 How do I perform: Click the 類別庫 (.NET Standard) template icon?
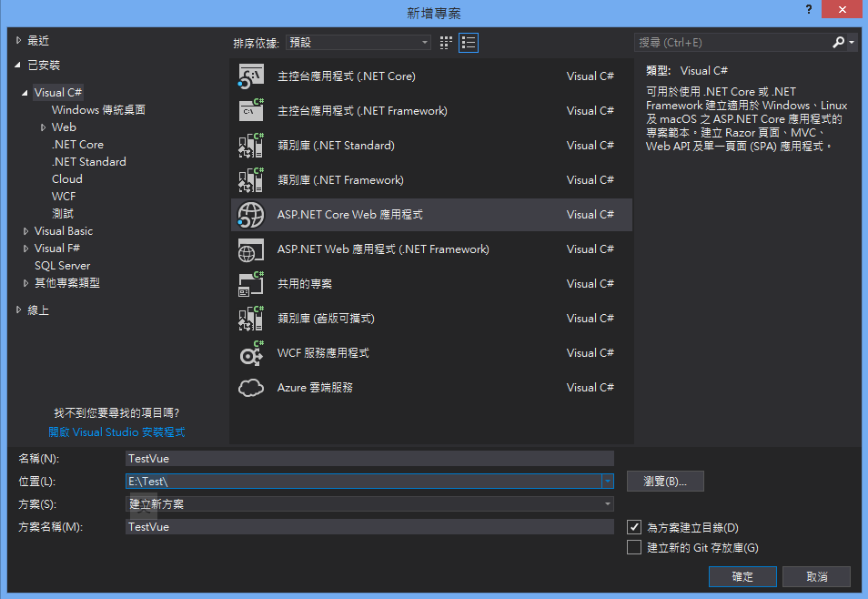[x=251, y=146]
